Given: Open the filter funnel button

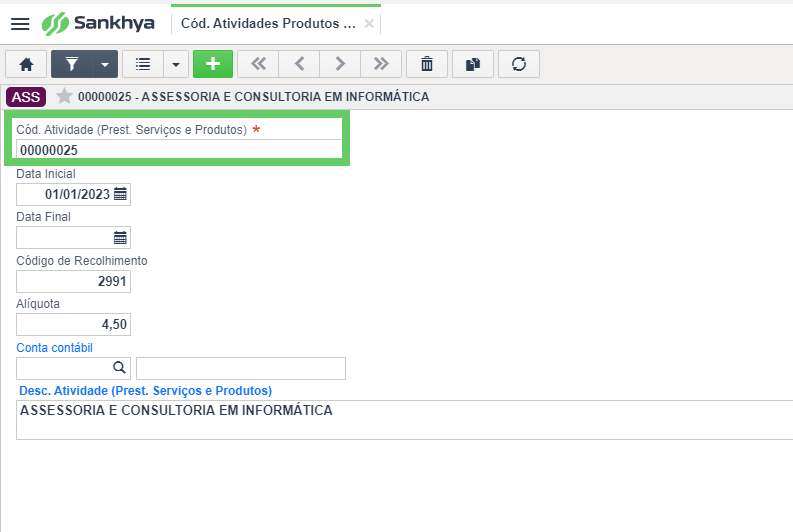Looking at the screenshot, I should click(x=72, y=64).
